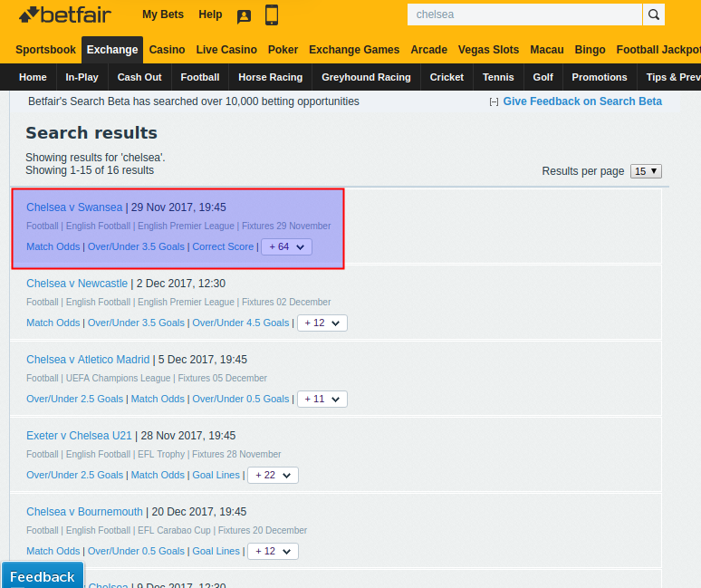Go to Tennis section
Screen dimensions: 701x588
(x=498, y=77)
